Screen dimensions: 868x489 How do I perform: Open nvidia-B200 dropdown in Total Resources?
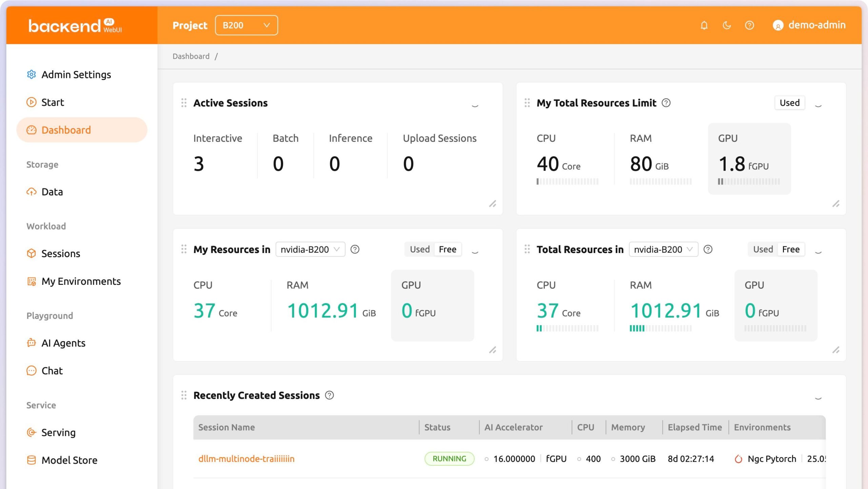pos(664,249)
